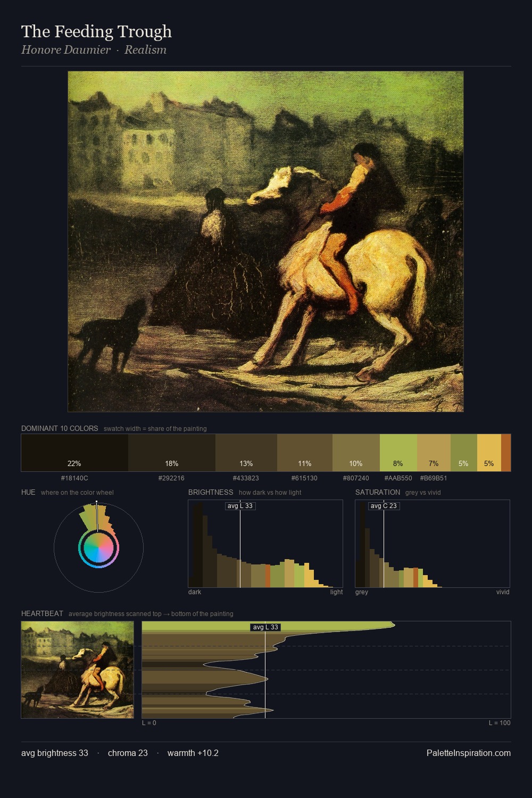Click the title The Feeding Trough

pyautogui.click(x=96, y=31)
